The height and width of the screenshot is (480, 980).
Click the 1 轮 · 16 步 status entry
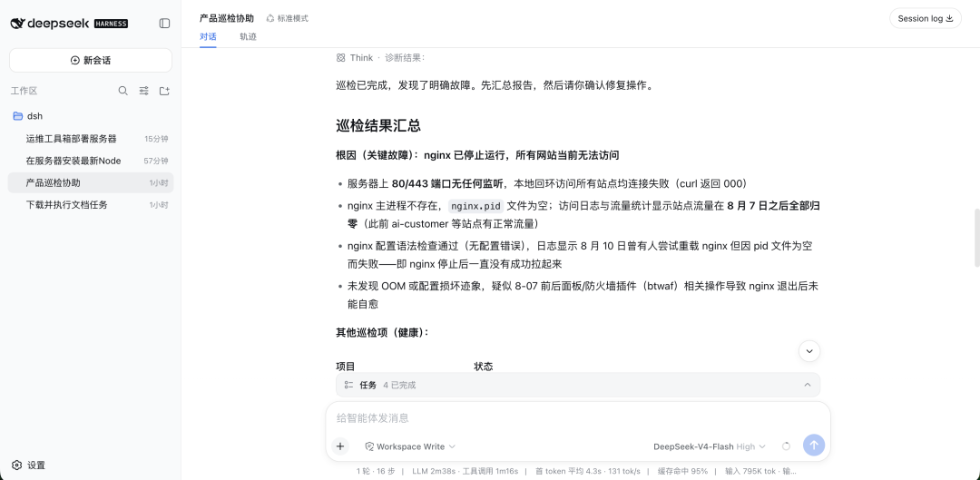[376, 471]
